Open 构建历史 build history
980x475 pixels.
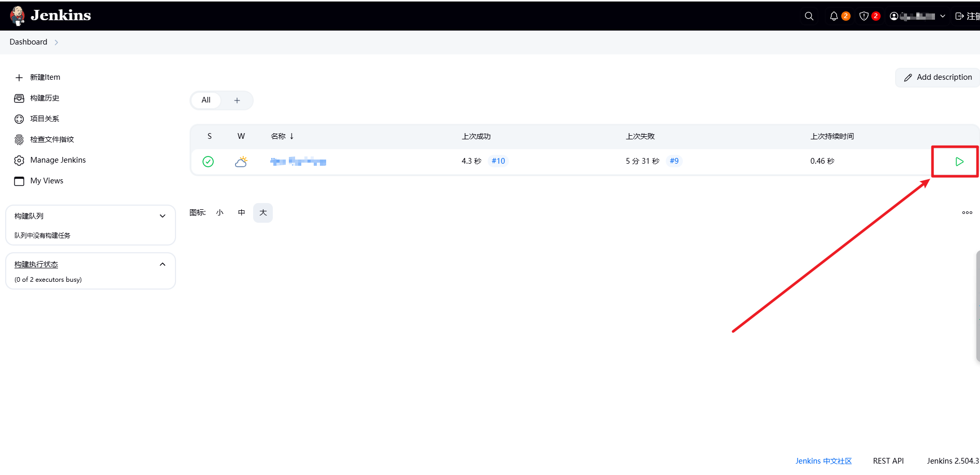[45, 98]
